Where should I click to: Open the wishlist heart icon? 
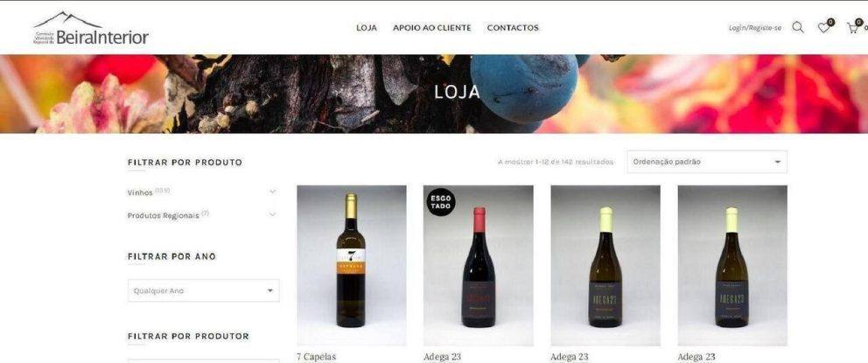pos(824,28)
